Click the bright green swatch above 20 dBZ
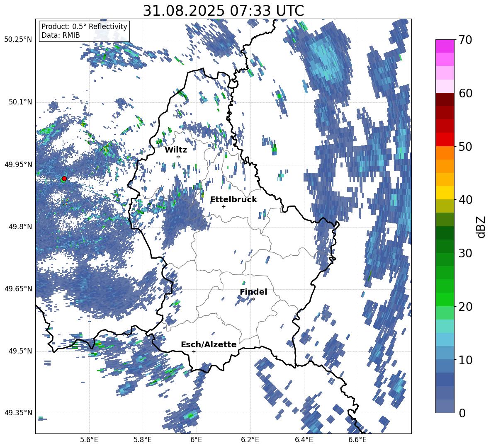This screenshot has width=491, height=448. pos(445,299)
